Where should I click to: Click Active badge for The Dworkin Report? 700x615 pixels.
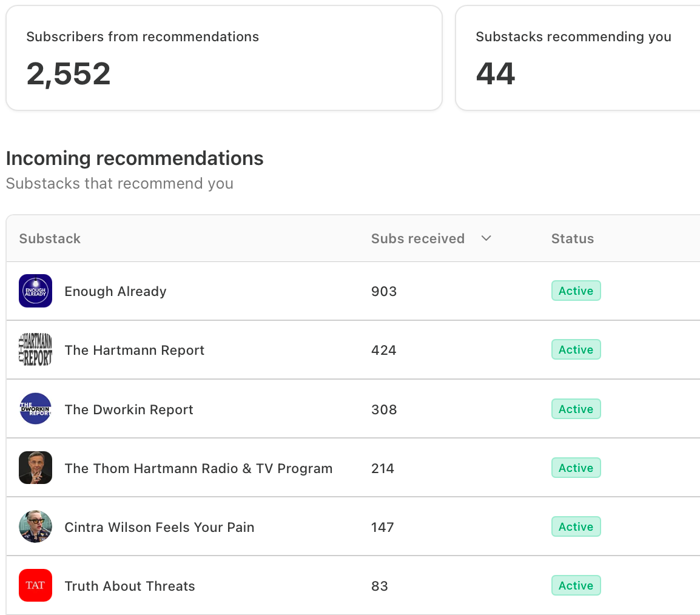pyautogui.click(x=576, y=409)
